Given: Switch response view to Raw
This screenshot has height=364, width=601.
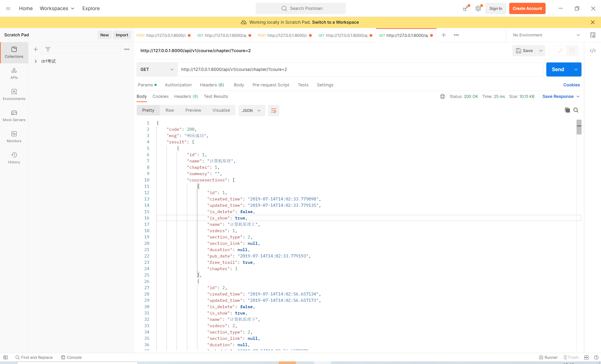Looking at the screenshot, I should coord(170,110).
